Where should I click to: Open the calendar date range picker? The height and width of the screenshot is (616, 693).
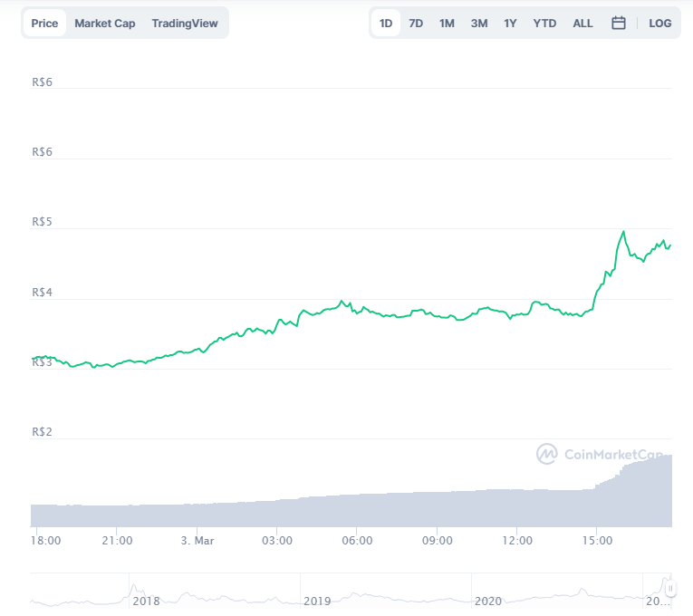(x=618, y=23)
